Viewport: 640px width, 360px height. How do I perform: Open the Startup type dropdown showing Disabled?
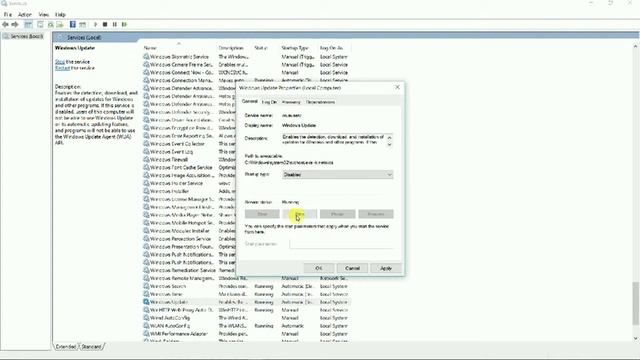click(338, 175)
